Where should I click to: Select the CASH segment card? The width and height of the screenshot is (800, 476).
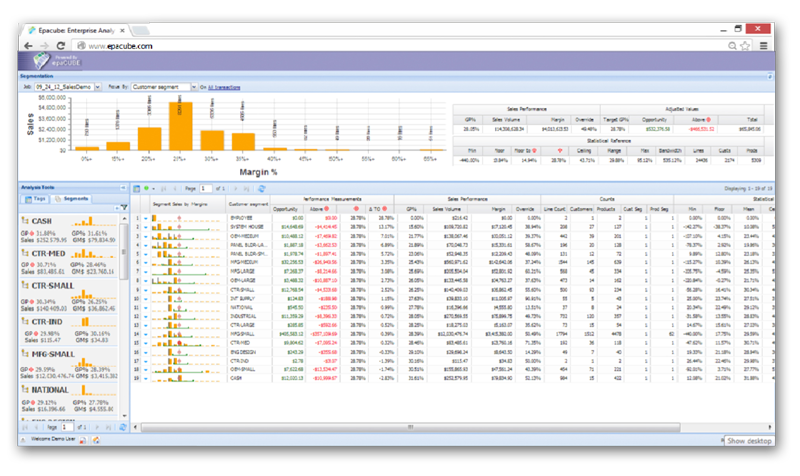pyautogui.click(x=69, y=229)
